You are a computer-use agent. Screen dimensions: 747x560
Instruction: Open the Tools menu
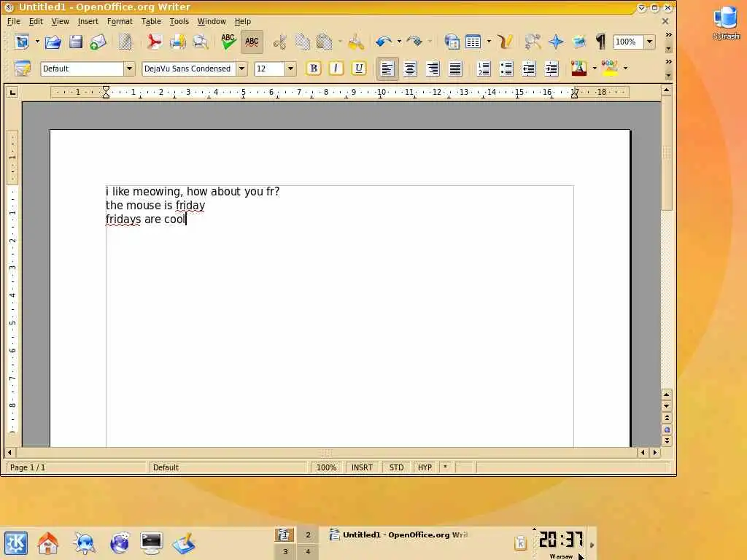click(x=179, y=21)
